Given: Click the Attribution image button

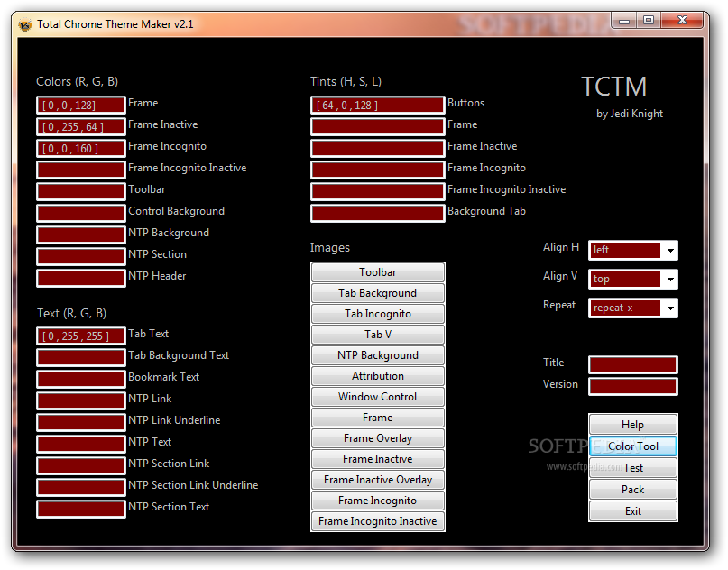Looking at the screenshot, I should [377, 376].
